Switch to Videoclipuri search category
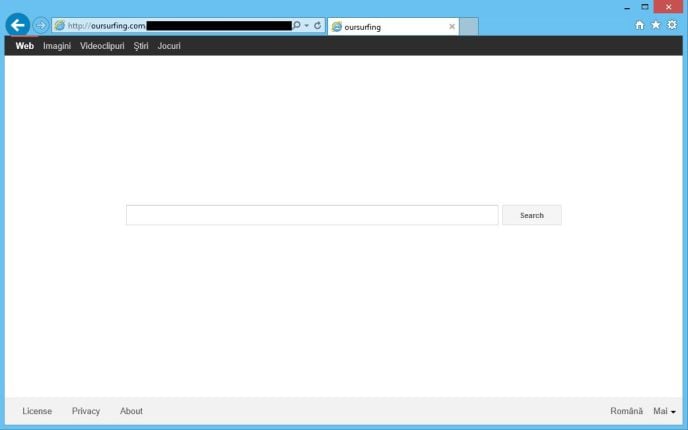Image resolution: width=688 pixels, height=430 pixels. click(102, 46)
